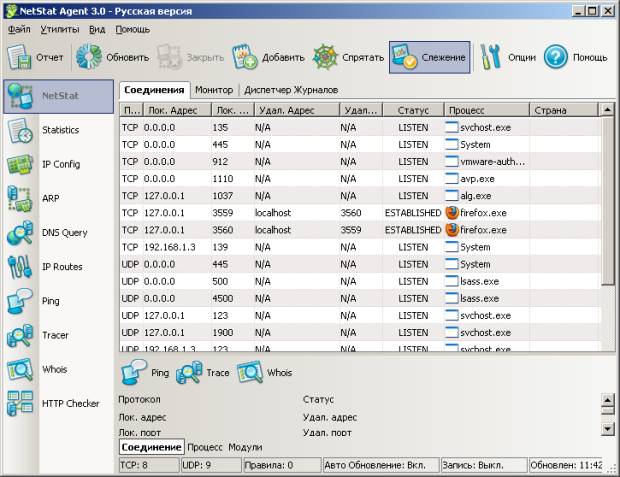Open Опции tools icon
This screenshot has height=477, width=620.
pos(490,57)
